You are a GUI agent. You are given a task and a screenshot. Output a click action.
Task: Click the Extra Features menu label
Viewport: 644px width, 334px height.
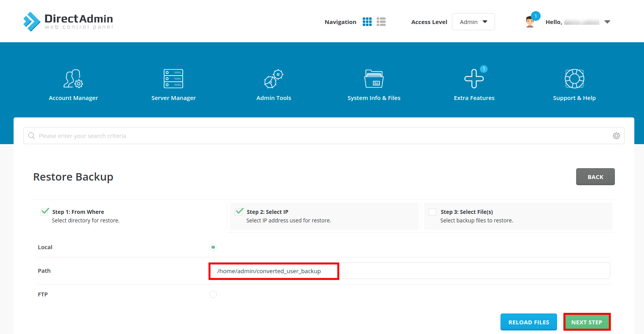click(x=474, y=98)
